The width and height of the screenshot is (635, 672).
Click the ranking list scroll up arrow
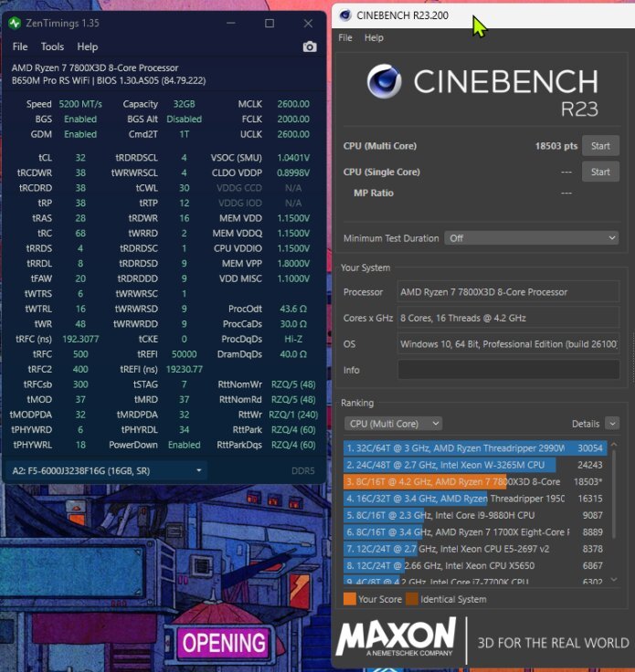pos(614,445)
